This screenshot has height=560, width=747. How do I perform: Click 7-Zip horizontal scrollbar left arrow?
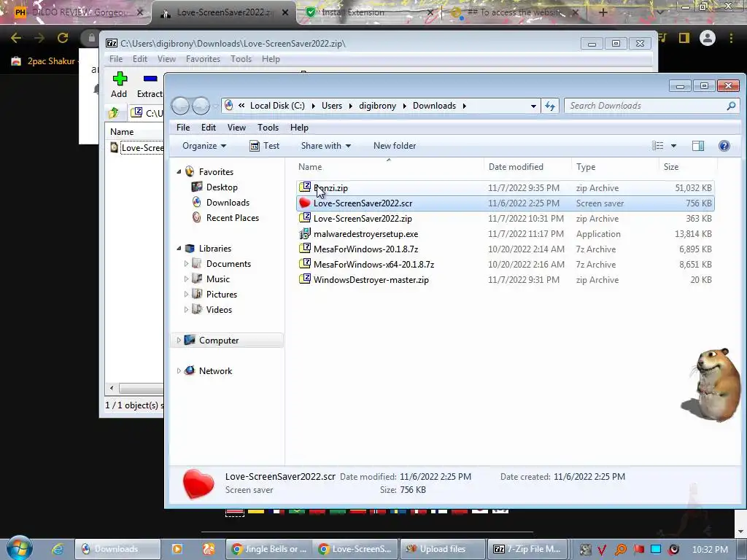point(112,388)
